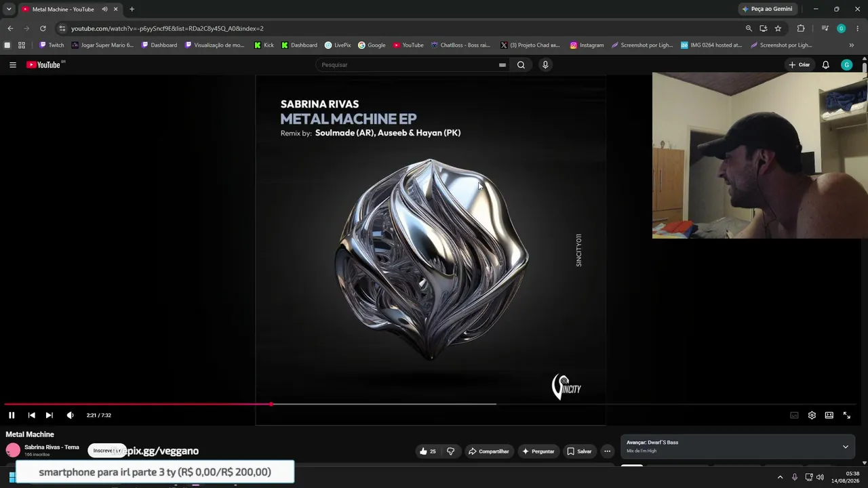Go back in browser history
The image size is (868, 488).
[10, 28]
